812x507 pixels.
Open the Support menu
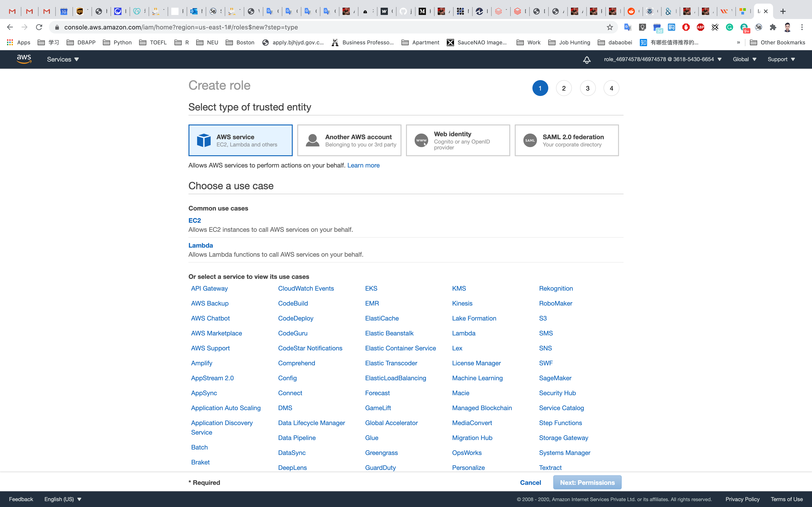781,59
